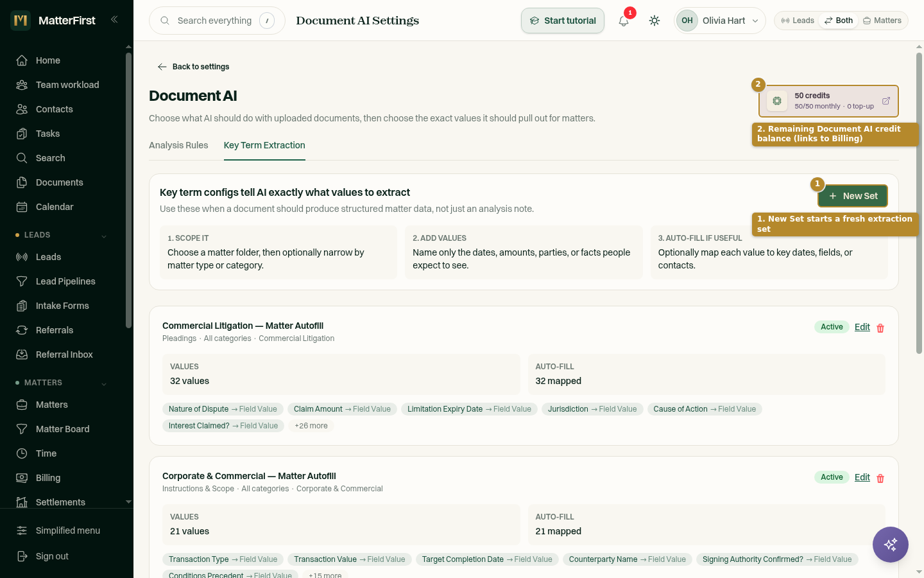Click the Signing Authority Confirmed? chip
924x578 pixels.
click(777, 559)
